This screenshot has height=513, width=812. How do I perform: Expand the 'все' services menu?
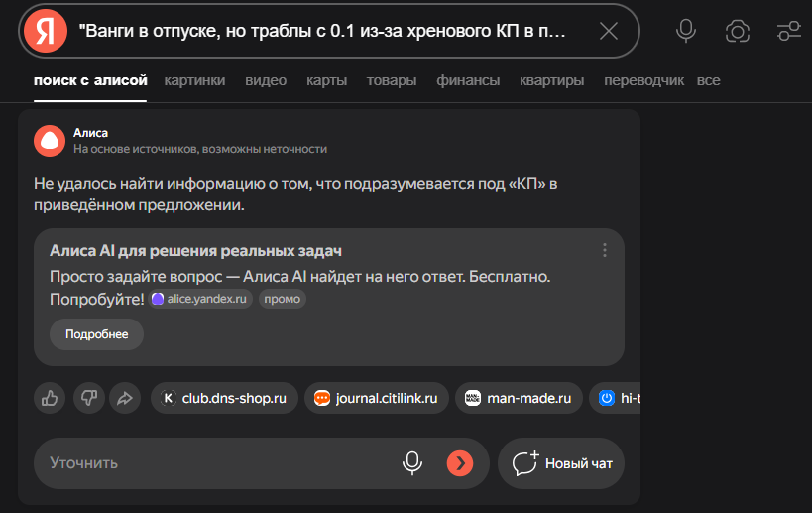click(x=709, y=80)
